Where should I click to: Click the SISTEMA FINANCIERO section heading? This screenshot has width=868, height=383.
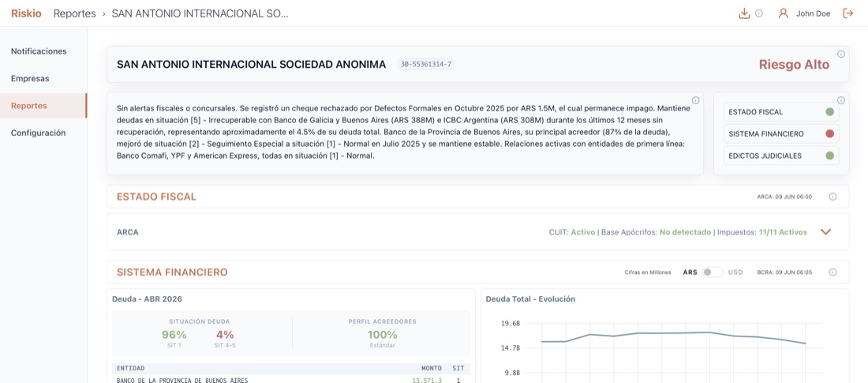point(172,272)
